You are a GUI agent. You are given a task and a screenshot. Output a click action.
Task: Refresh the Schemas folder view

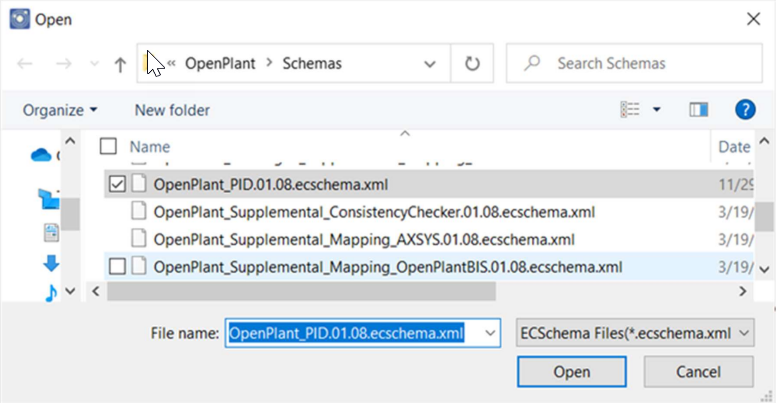[x=472, y=64]
